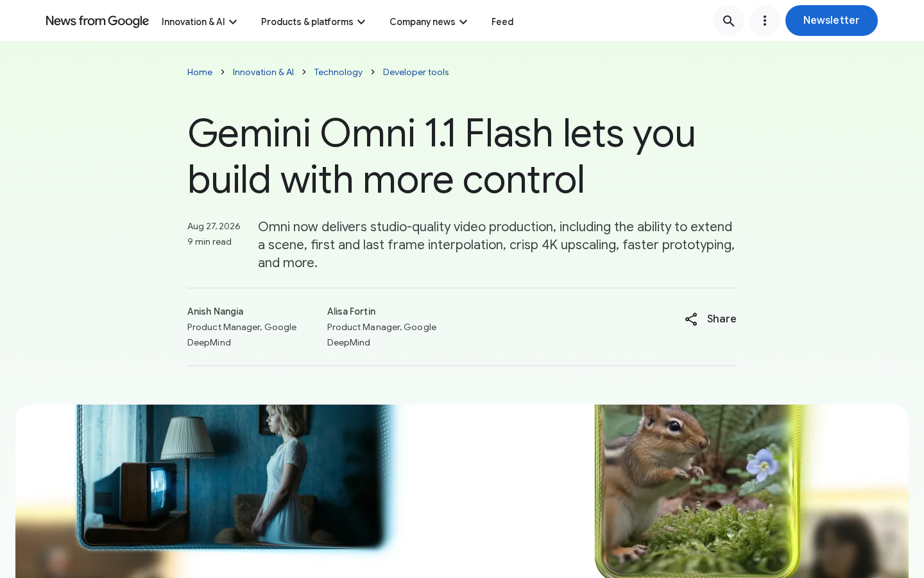Go to the Home breadcrumb
The image size is (924, 578).
pyautogui.click(x=200, y=72)
